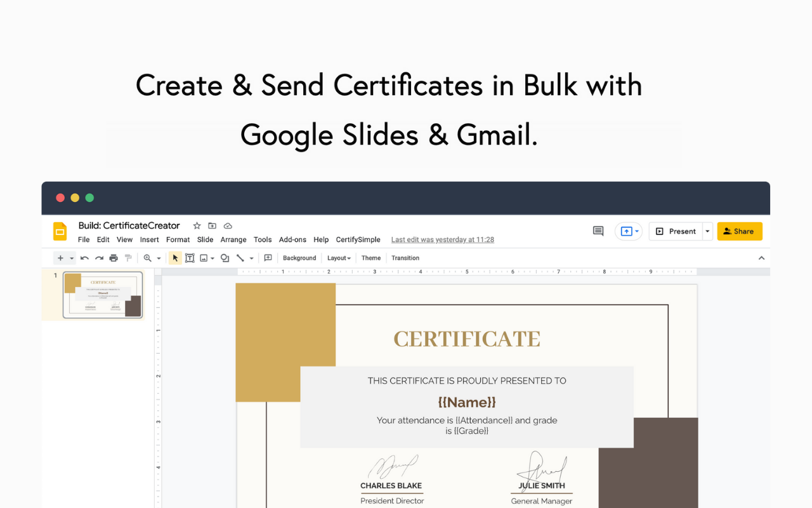Open the CertifySimple menu
812x508 pixels.
click(x=358, y=239)
